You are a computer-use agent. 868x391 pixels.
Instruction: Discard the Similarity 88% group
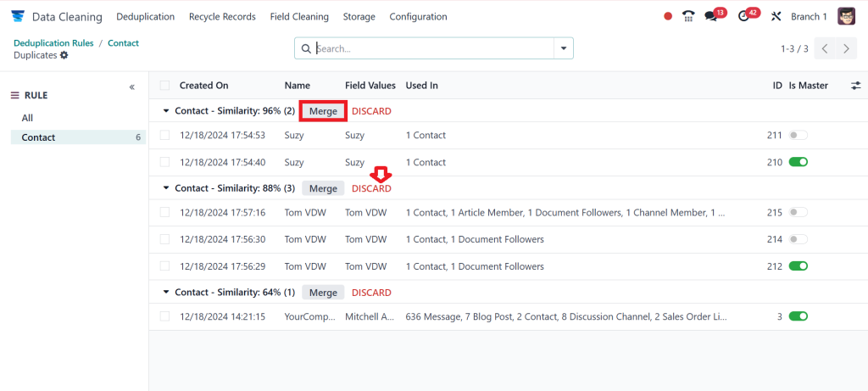click(x=371, y=189)
